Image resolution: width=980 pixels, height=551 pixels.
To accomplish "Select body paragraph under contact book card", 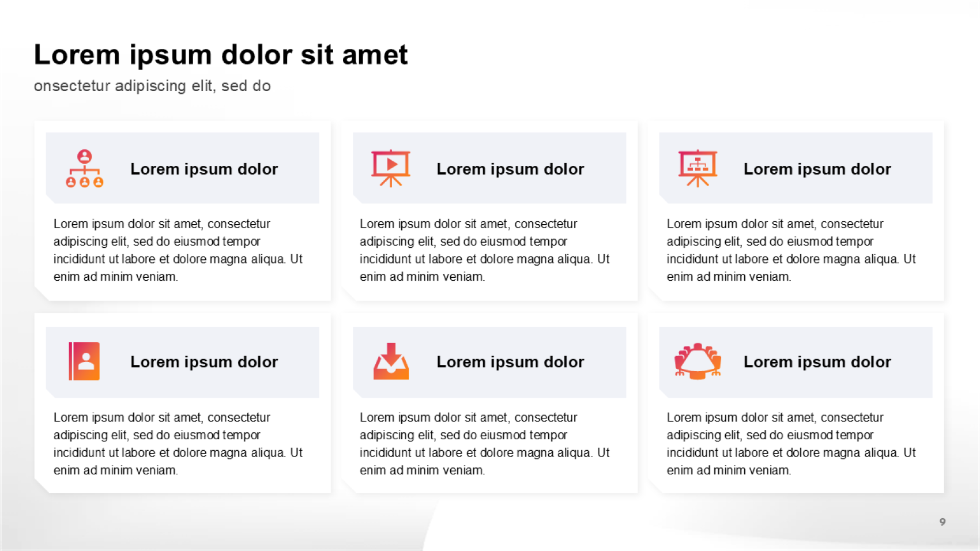I will (178, 444).
